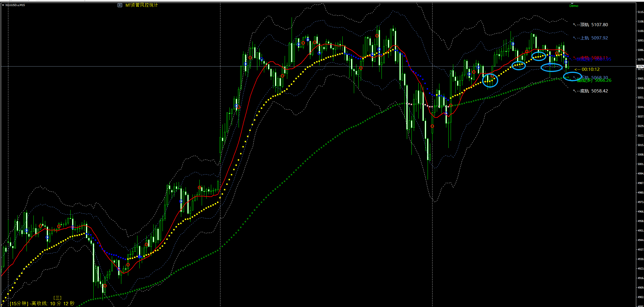
Task: Open the chart menu triangle beside XAUUSD.s,M15
Action: (3, 5)
